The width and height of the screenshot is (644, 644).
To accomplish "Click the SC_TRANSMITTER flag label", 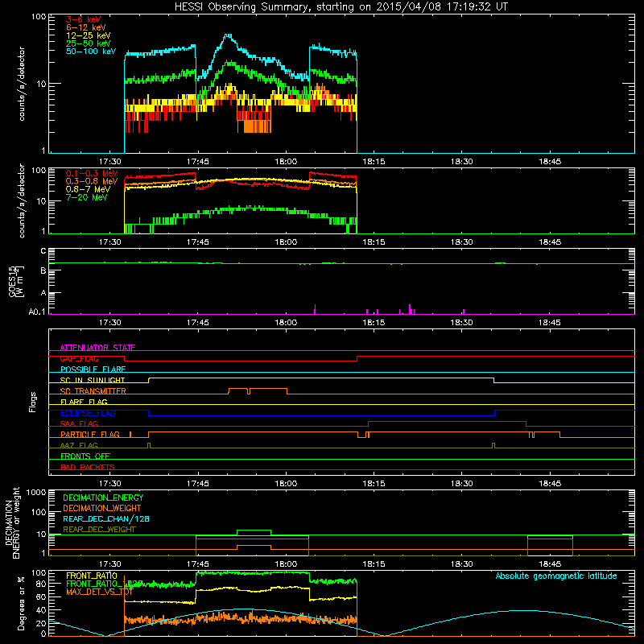I will point(93,391).
